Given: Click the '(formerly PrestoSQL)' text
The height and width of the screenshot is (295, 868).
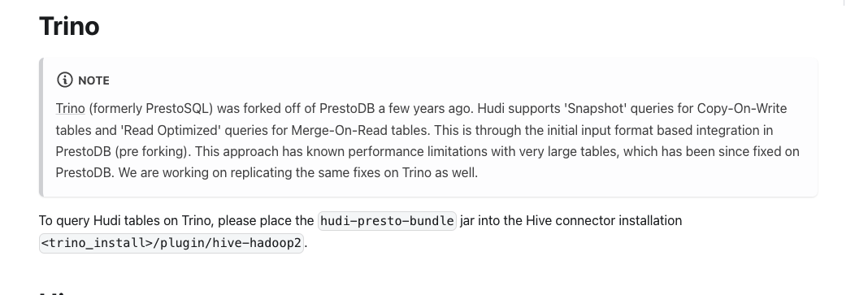Looking at the screenshot, I should pyautogui.click(x=151, y=108).
